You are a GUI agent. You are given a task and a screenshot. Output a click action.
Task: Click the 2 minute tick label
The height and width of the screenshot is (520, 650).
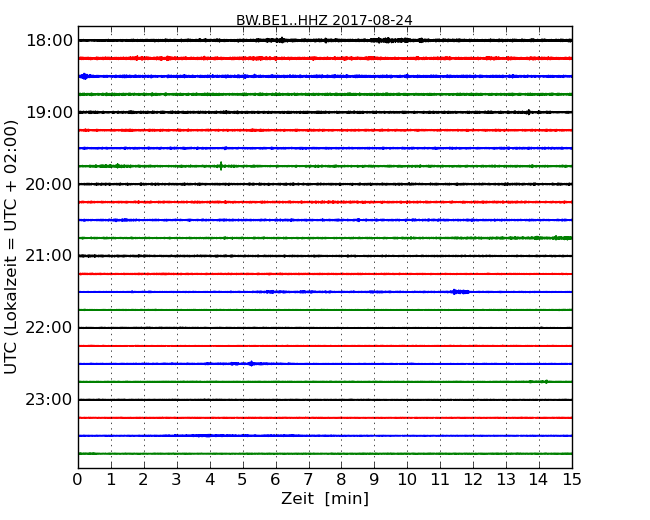pos(144,480)
